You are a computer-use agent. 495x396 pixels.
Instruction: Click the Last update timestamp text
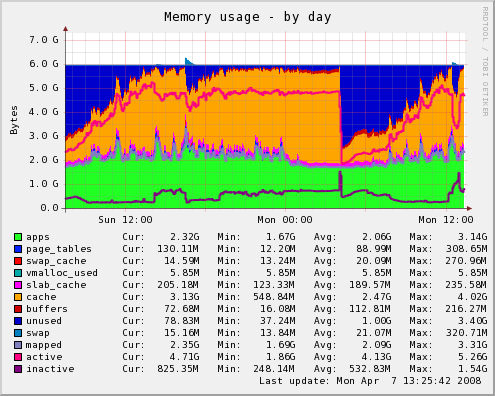[x=370, y=381]
